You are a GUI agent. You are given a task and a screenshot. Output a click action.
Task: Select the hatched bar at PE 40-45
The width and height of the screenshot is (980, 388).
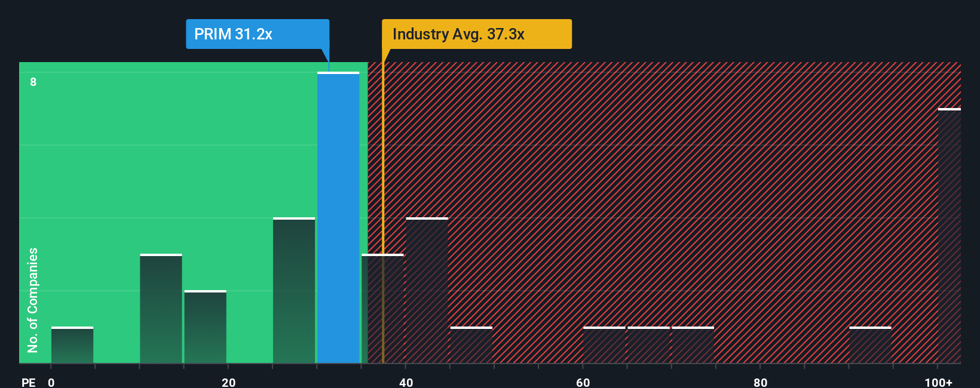click(x=427, y=291)
